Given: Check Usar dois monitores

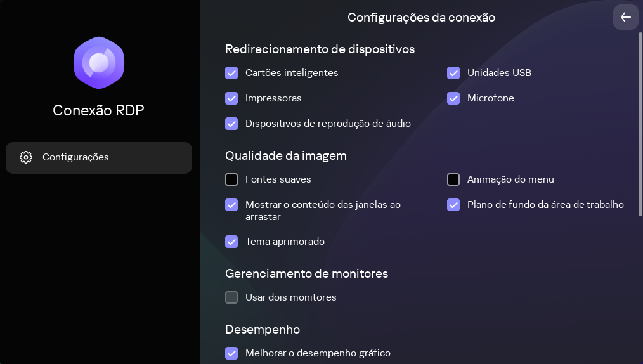Looking at the screenshot, I should tap(231, 297).
